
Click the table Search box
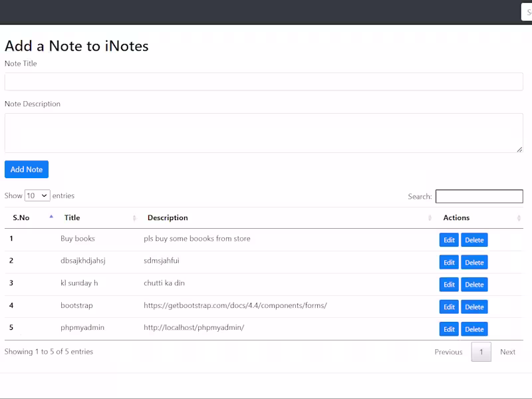coord(479,196)
